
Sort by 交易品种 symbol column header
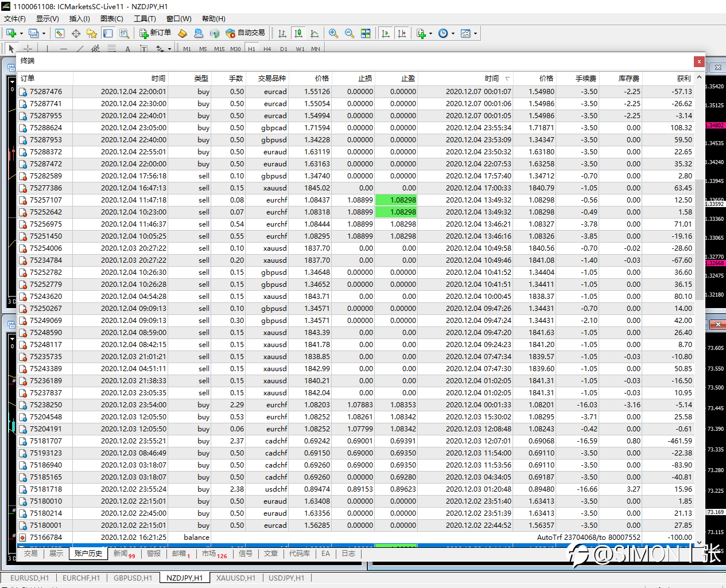(267, 79)
